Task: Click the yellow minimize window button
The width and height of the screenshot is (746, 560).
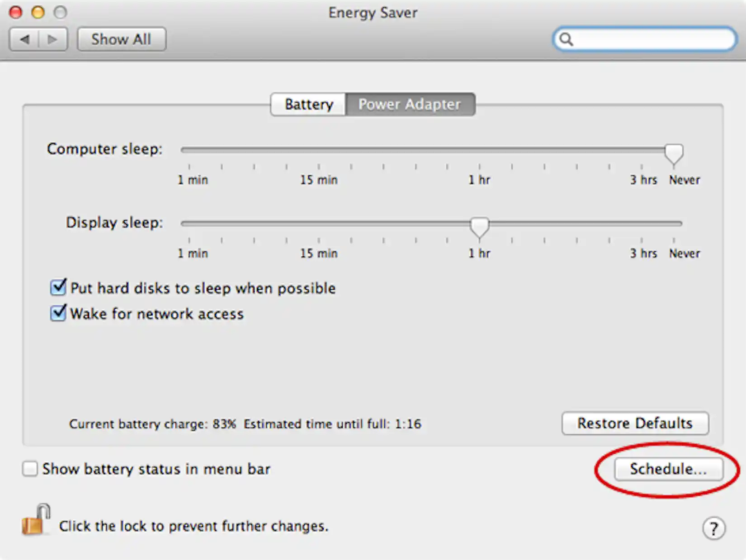Action: click(x=38, y=13)
